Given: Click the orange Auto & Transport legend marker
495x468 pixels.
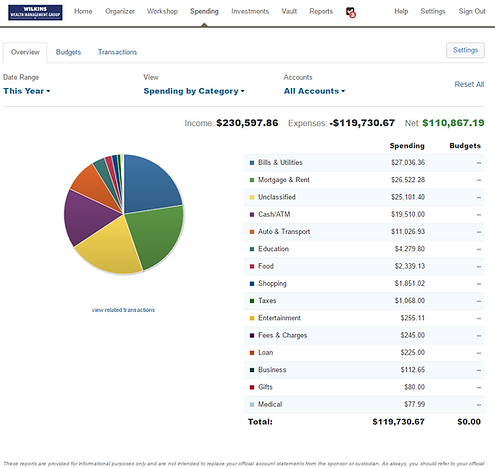Looking at the screenshot, I should tap(252, 232).
